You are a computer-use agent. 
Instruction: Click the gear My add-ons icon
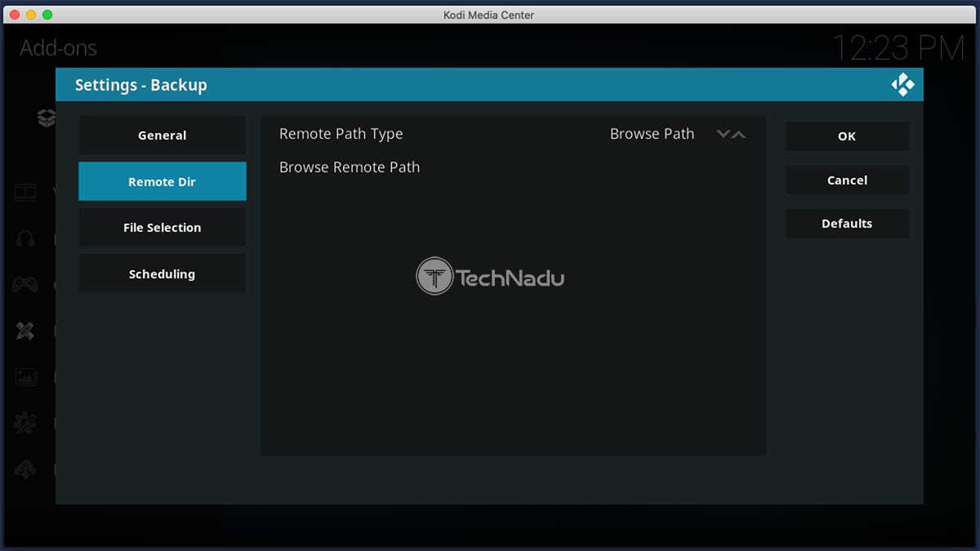click(25, 423)
